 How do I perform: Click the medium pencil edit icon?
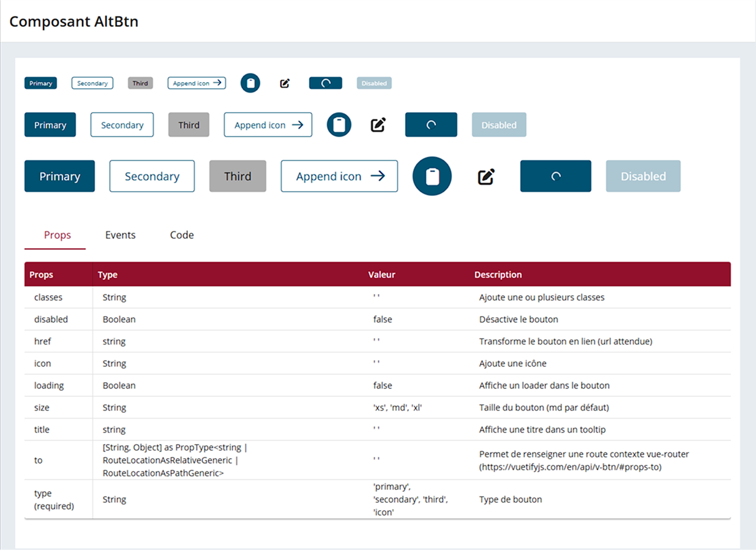coord(378,125)
